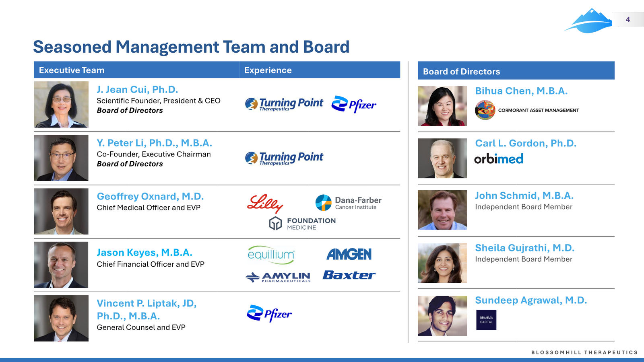This screenshot has width=644, height=362.
Task: Select Sheila Gujrathi's portrait
Action: pyautogui.click(x=442, y=263)
